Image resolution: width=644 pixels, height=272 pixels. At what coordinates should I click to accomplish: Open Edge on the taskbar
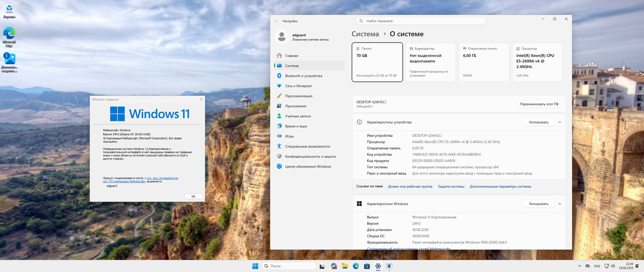(x=356, y=266)
